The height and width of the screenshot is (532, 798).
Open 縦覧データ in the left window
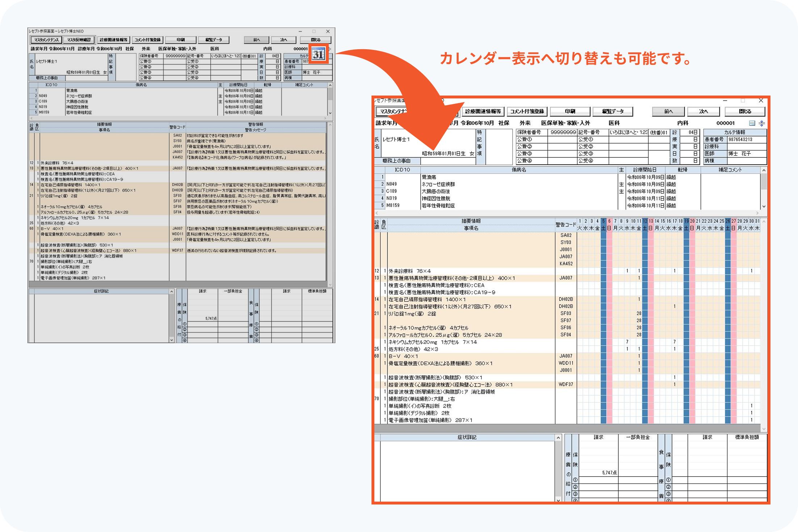click(214, 40)
